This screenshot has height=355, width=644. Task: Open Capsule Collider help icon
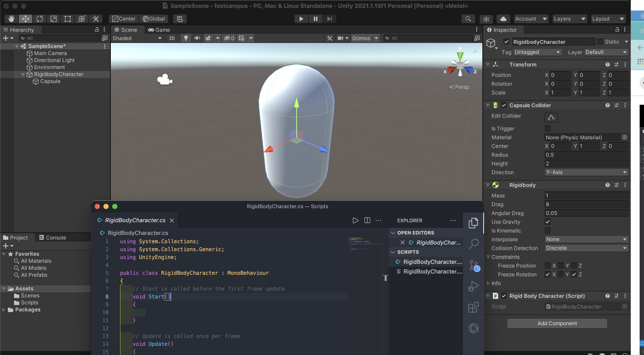[608, 105]
